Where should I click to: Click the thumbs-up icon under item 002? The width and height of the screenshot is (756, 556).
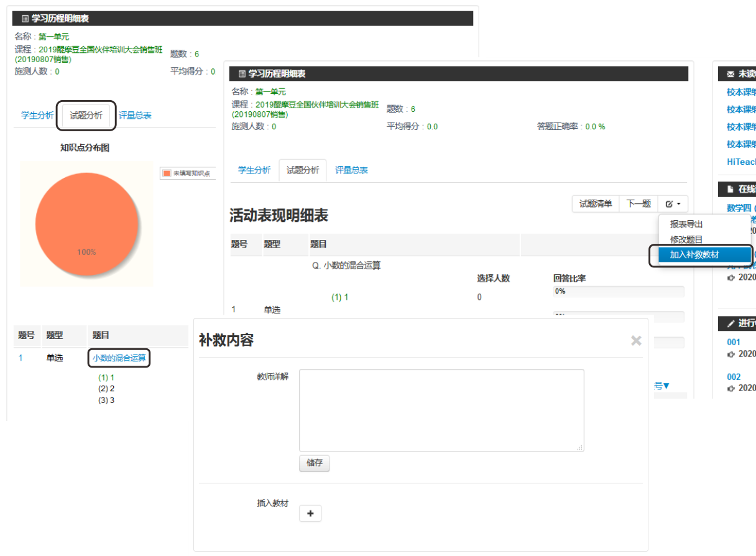click(731, 388)
